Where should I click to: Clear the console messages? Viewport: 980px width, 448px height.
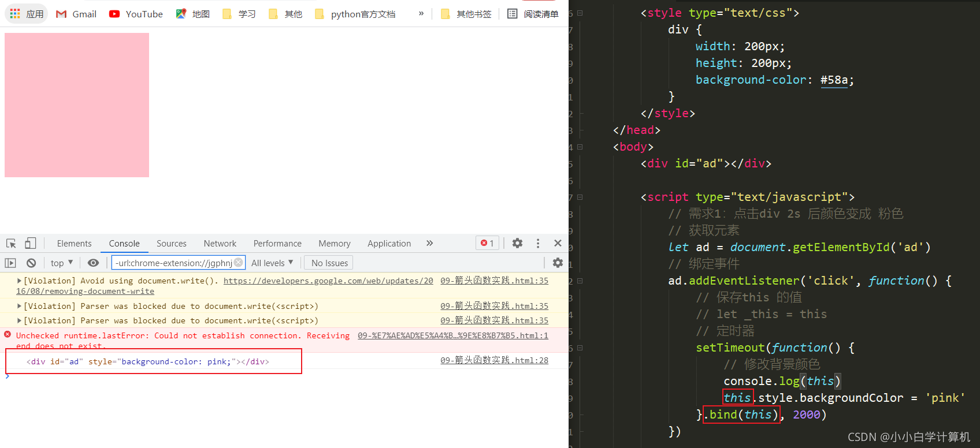pos(31,263)
